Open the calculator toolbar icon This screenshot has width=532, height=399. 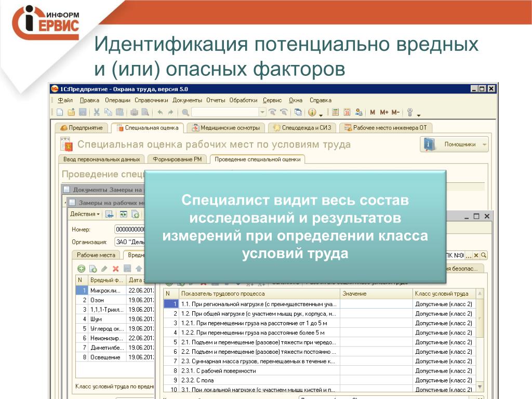point(335,112)
